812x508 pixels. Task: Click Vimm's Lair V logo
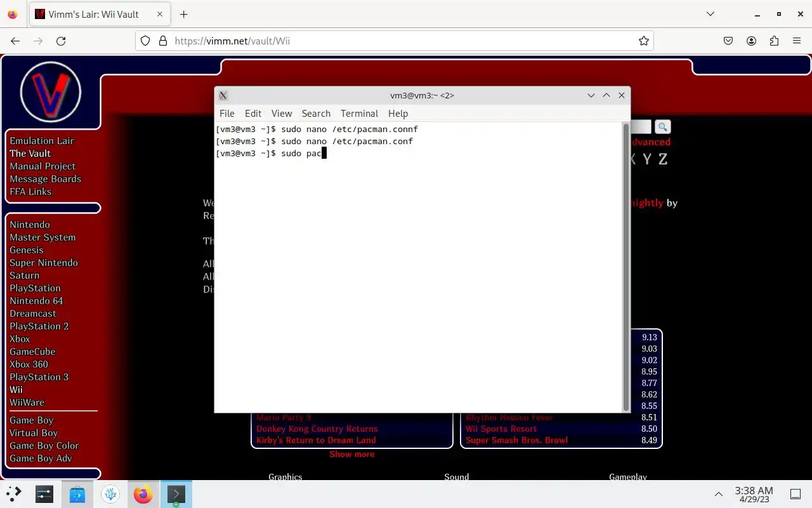(51, 93)
